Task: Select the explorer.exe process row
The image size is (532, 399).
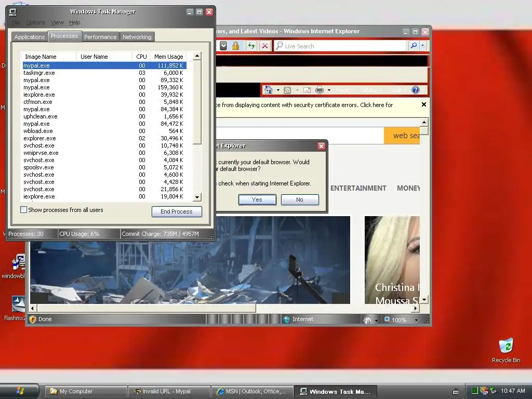Action: [x=104, y=138]
